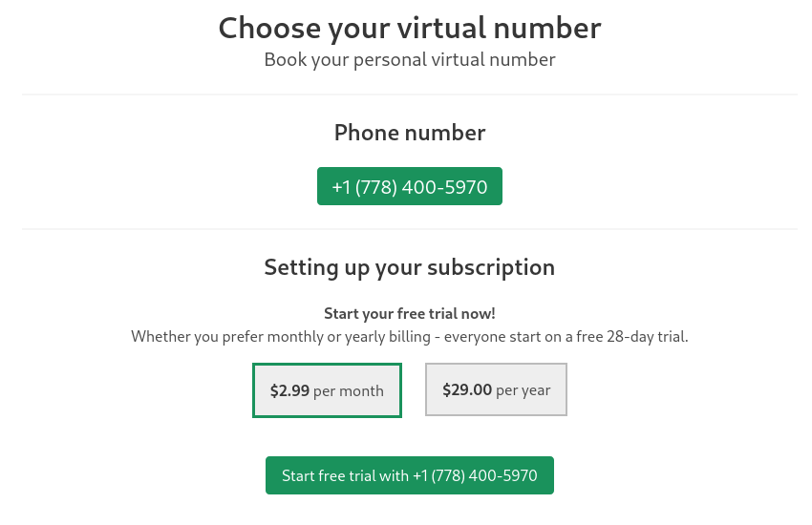Click the bold "$2.99" price text

tap(289, 390)
